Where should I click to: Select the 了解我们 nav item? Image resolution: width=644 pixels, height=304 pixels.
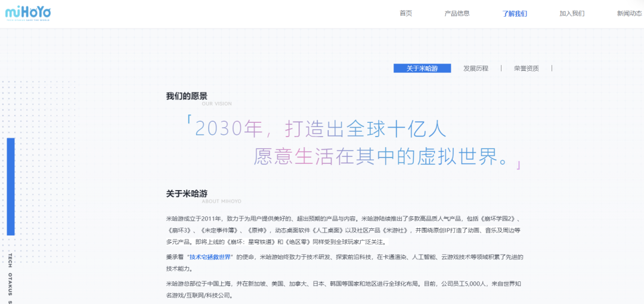tap(515, 14)
